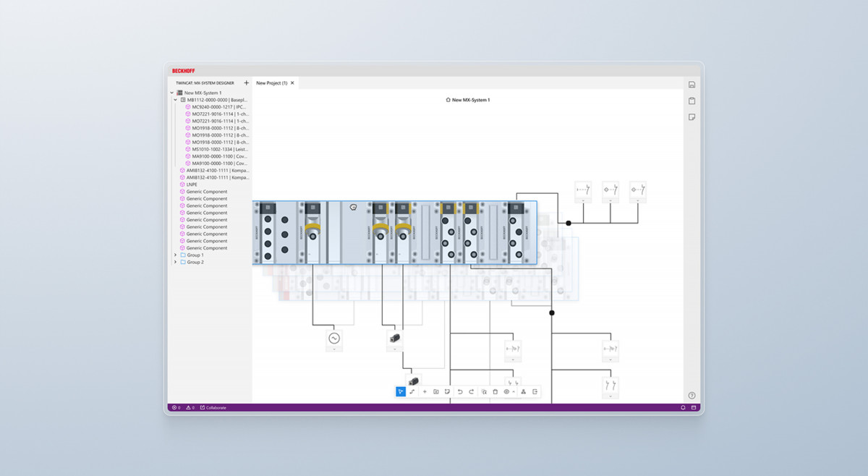Click the save icon in right sidebar

click(692, 85)
